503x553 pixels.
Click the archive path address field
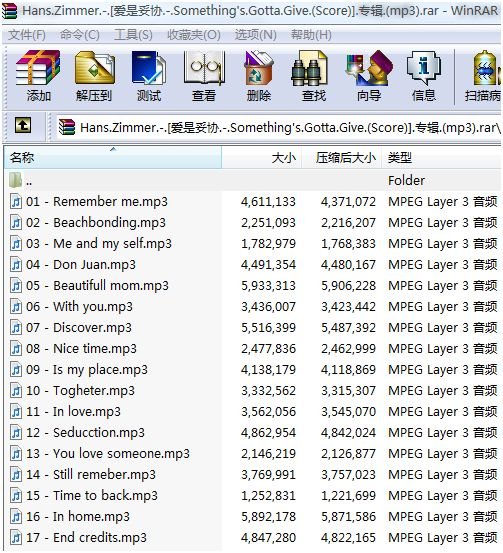279,127
